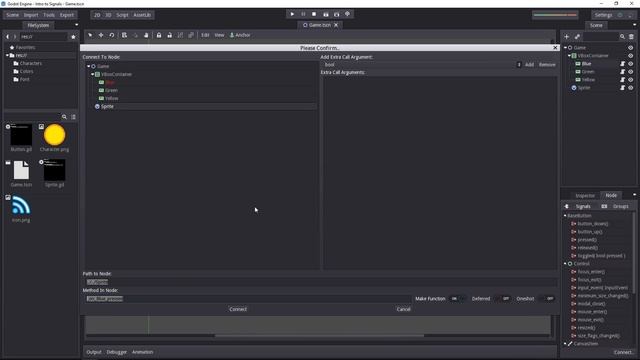Delete the selected node with trash icon

click(x=631, y=37)
